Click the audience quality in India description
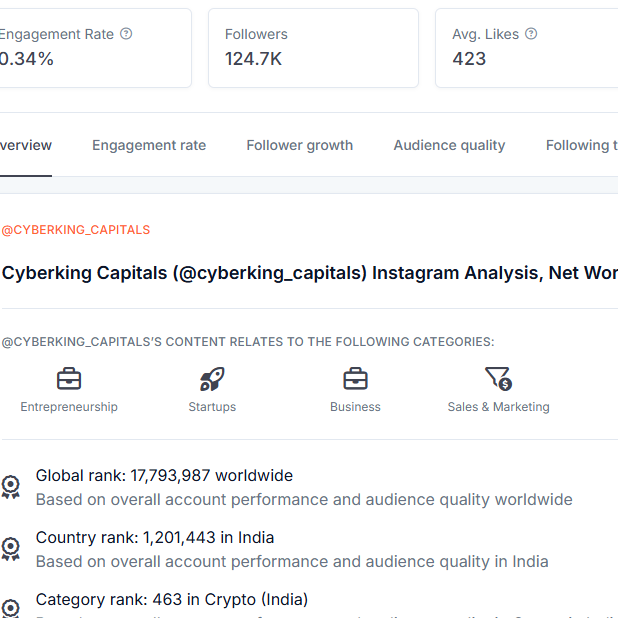Viewport: 618px width, 618px height. (292, 562)
